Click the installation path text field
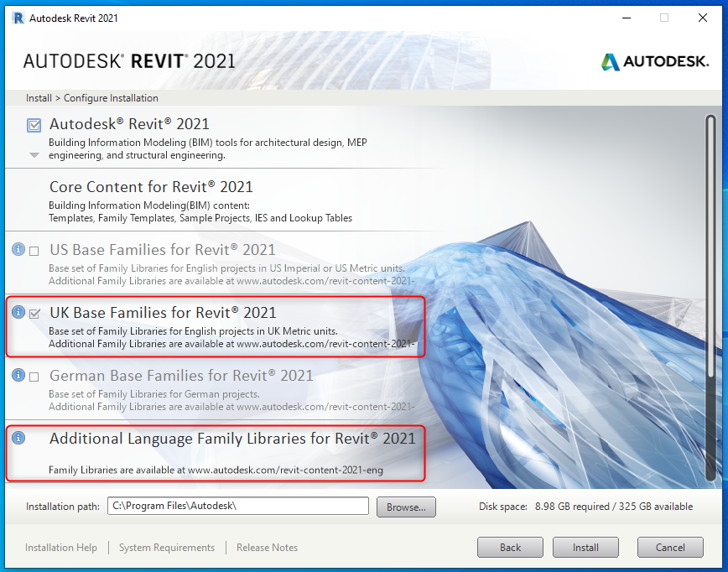728x572 pixels. (x=238, y=506)
